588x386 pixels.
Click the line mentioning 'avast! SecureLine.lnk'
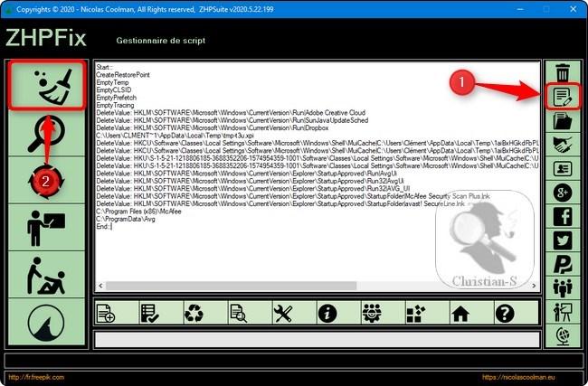(x=280, y=203)
